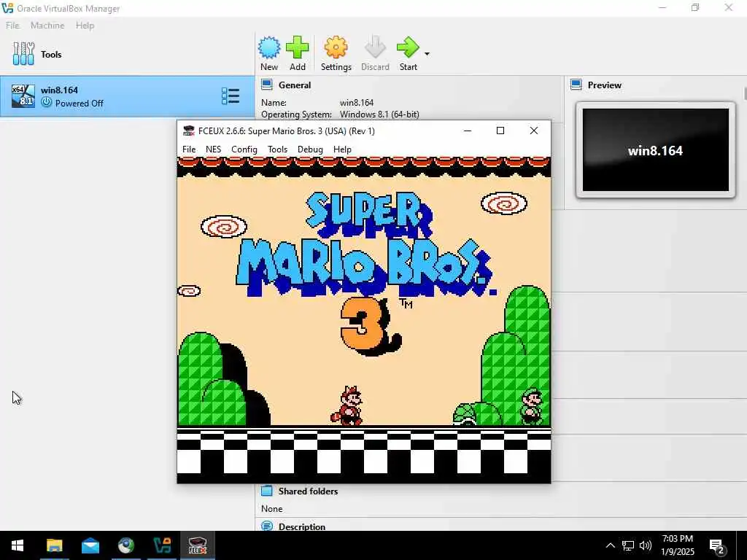Click the General section header icon
This screenshot has width=747, height=560.
click(x=267, y=85)
